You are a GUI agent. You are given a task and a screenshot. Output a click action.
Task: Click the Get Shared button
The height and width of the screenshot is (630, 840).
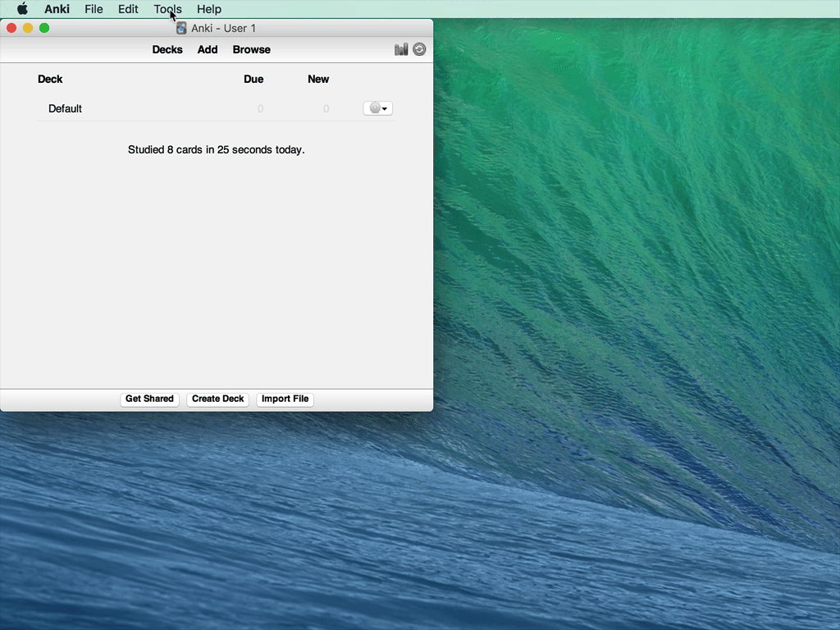pos(149,399)
